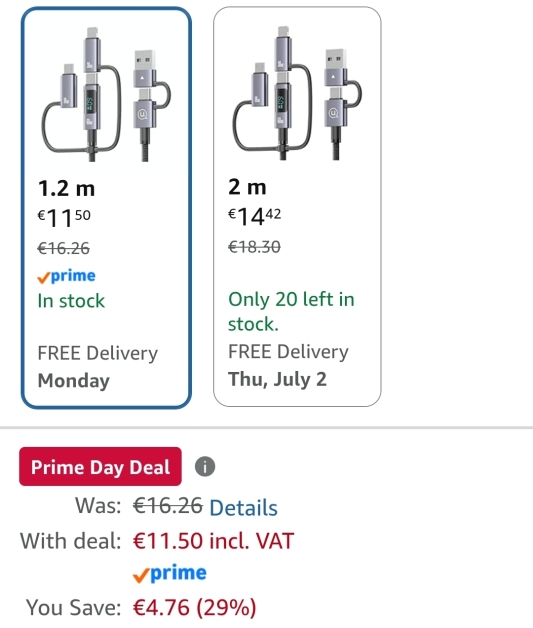Choose the 2 m length option
Viewport: 533px width, 628px height.
click(x=297, y=207)
